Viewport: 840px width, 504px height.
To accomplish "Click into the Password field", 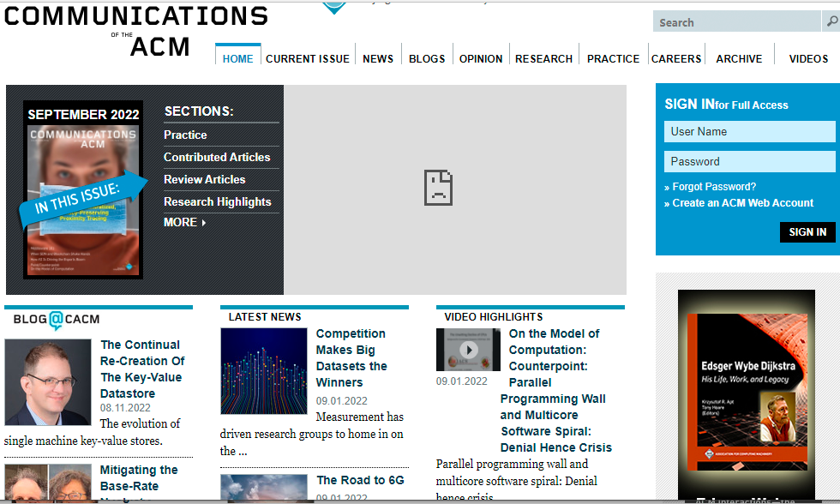I will point(749,162).
